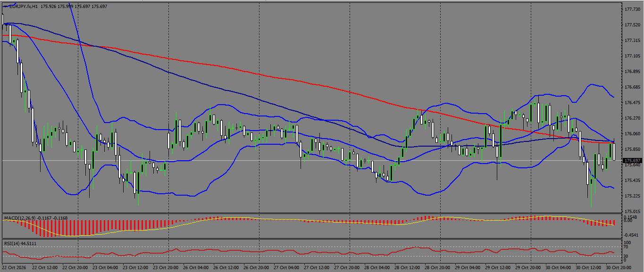Click the 177.105 price scale label

click(631, 56)
